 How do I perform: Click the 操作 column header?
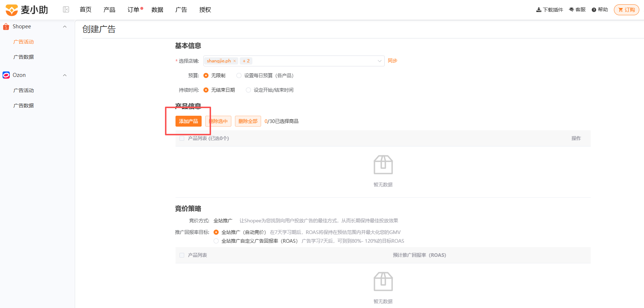point(576,138)
